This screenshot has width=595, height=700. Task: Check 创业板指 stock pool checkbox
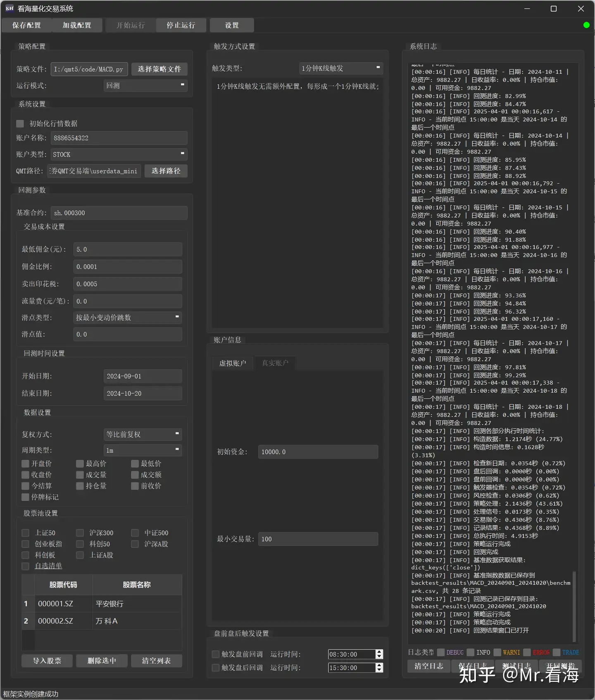click(x=26, y=544)
